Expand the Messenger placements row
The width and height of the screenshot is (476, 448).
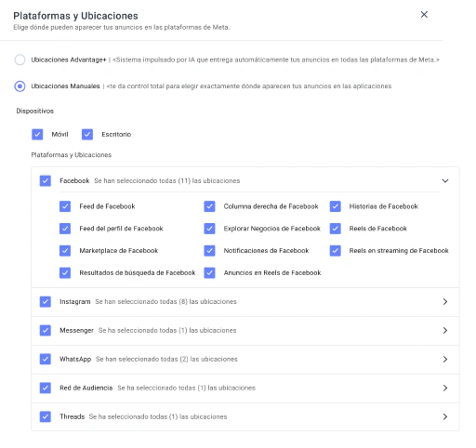(445, 331)
